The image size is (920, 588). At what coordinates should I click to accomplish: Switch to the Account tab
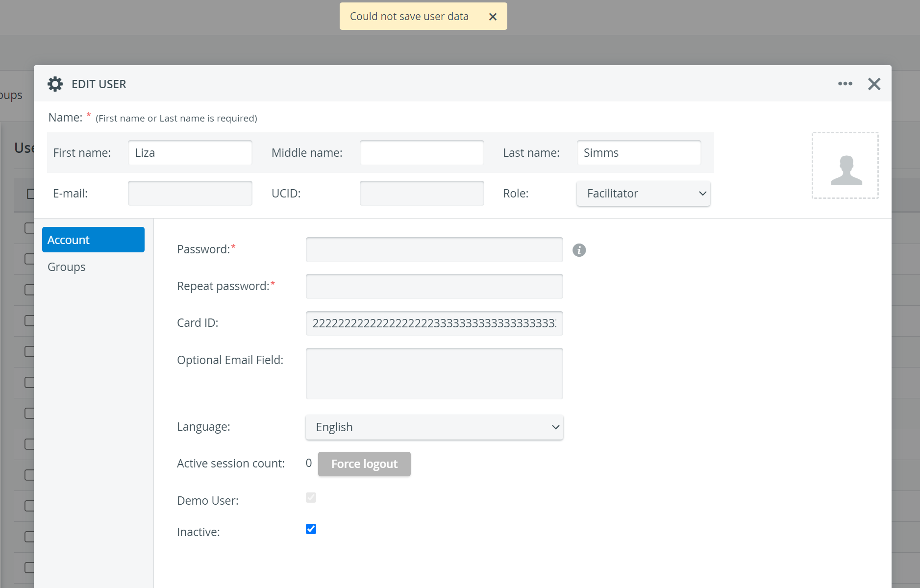tap(93, 240)
